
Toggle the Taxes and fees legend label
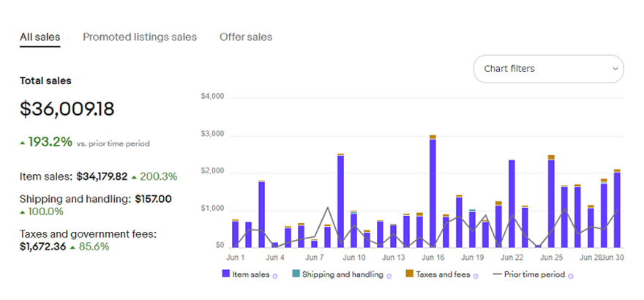443,274
